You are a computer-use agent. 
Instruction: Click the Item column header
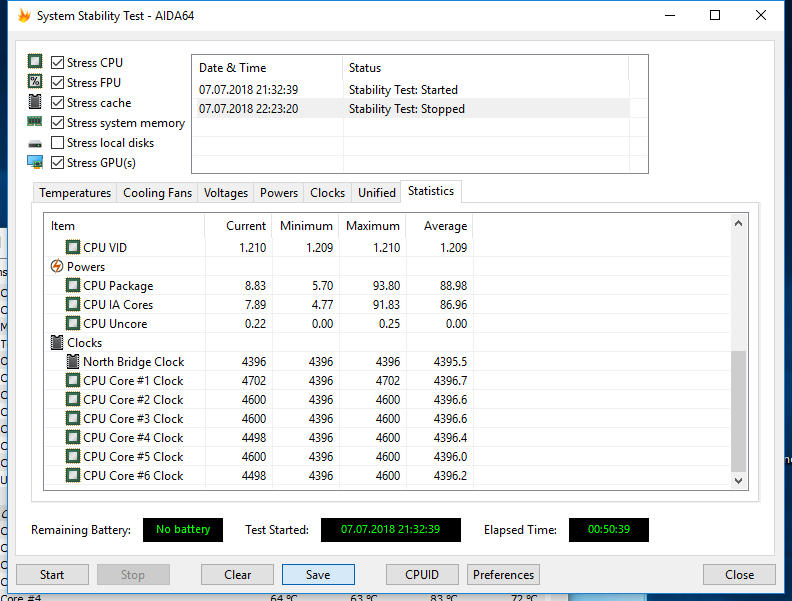[124, 226]
